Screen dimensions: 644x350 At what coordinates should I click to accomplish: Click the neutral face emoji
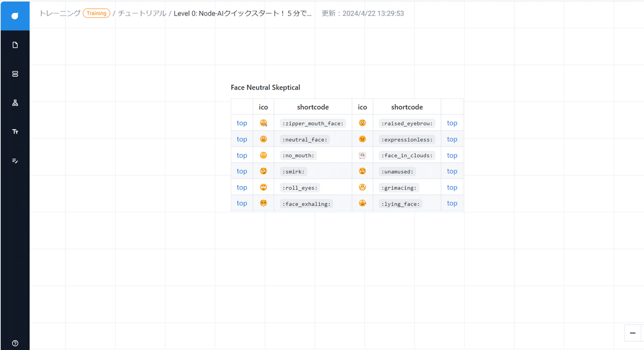(x=264, y=139)
